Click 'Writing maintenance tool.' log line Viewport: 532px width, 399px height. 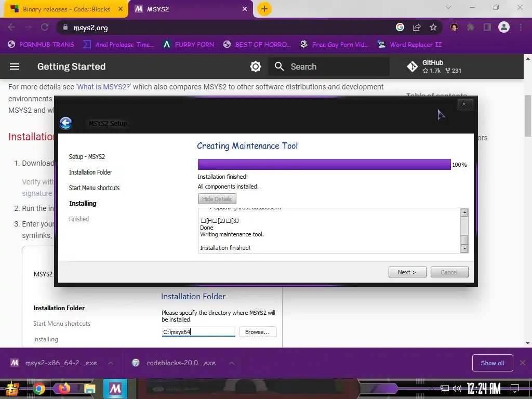coord(232,234)
